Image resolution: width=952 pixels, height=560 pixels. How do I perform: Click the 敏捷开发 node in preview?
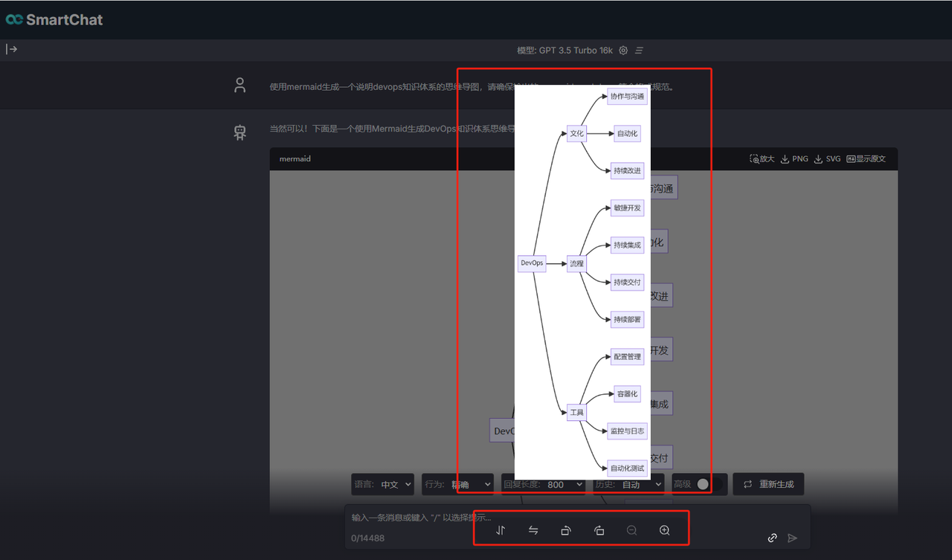627,208
